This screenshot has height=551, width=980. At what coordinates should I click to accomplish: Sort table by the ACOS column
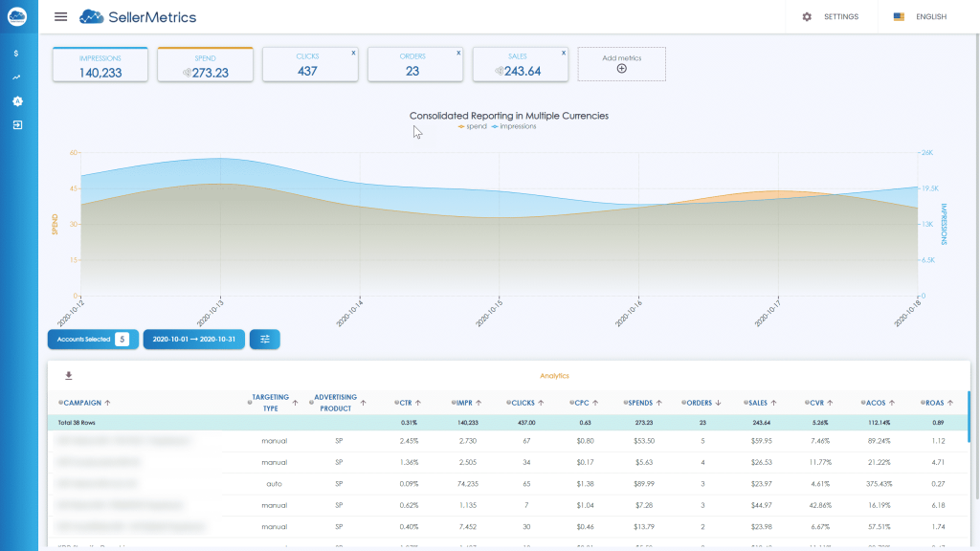click(879, 403)
